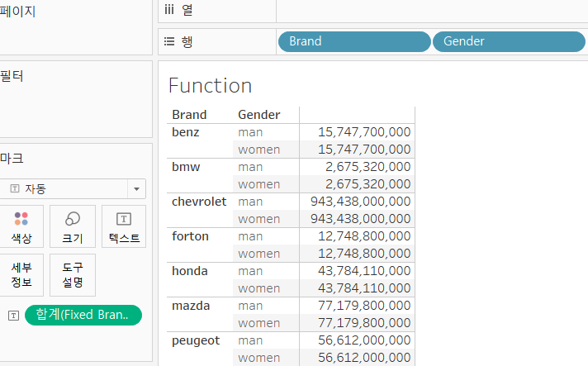Click the rows shelf icon (행)
The width and height of the screenshot is (588, 366).
(169, 41)
